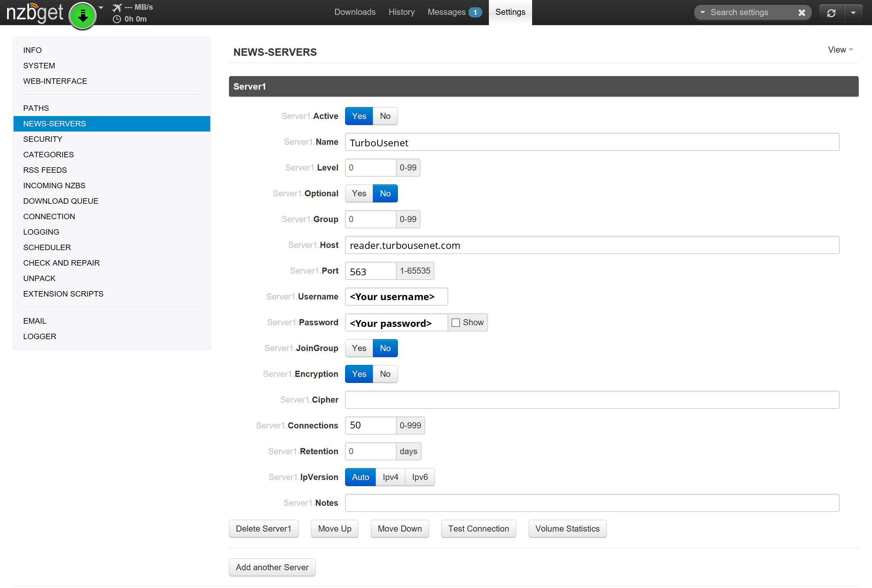
Task: Select the NEWS-SERVERS section
Action: coord(112,123)
